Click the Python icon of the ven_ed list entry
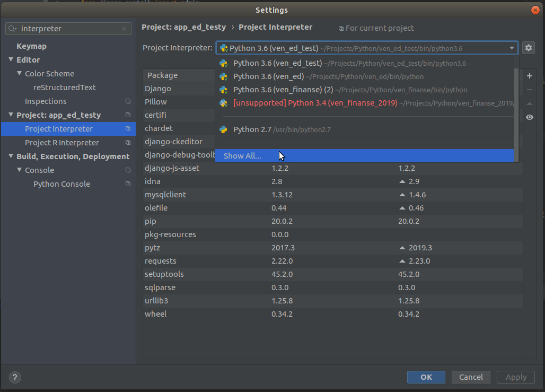Viewport: 545px width, 392px height. point(224,76)
